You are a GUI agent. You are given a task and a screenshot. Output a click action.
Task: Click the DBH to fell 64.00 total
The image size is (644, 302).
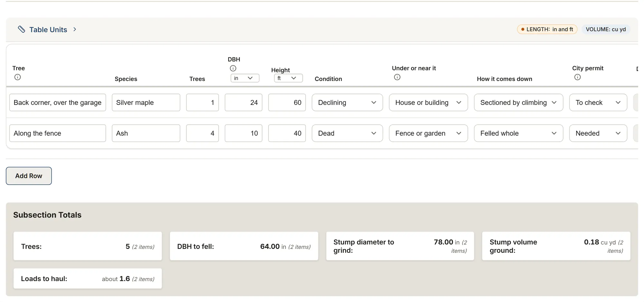click(x=244, y=246)
